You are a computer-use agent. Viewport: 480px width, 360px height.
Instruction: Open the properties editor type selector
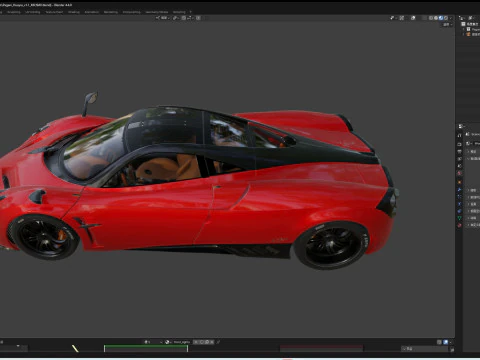(461, 126)
